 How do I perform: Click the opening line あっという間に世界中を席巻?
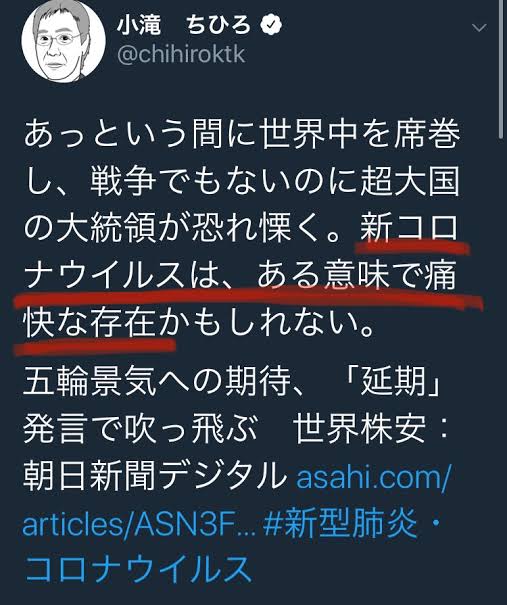242,135
